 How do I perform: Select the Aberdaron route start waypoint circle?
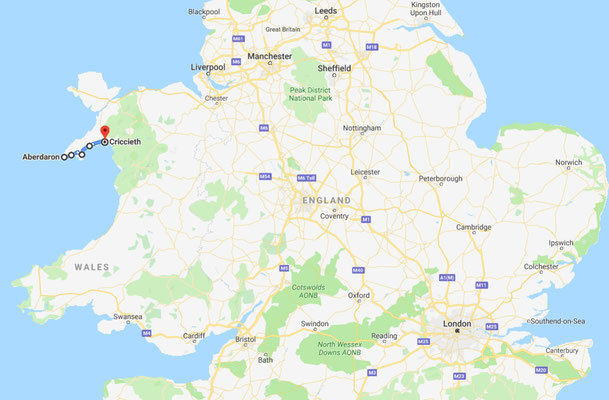tap(64, 157)
